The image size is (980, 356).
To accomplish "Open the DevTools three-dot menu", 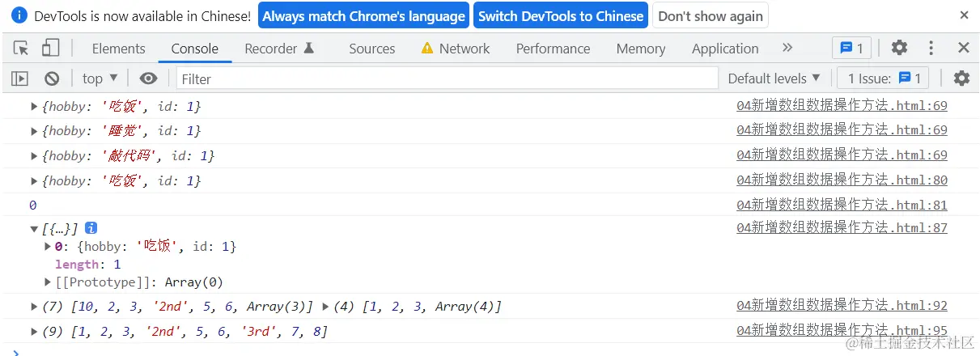I will pyautogui.click(x=931, y=49).
